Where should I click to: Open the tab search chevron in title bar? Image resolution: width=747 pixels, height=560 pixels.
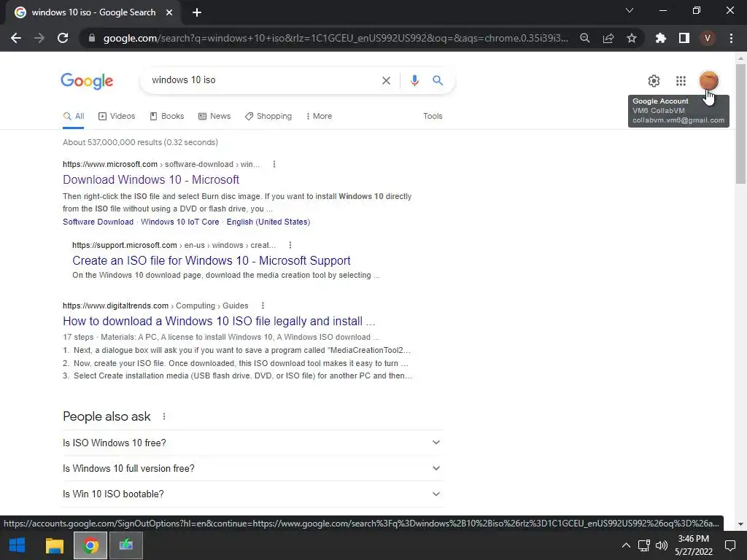tap(630, 10)
